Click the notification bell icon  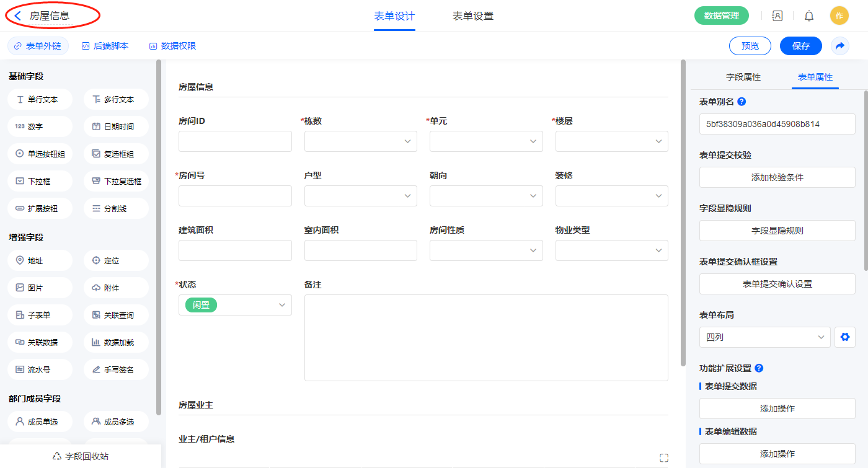808,16
